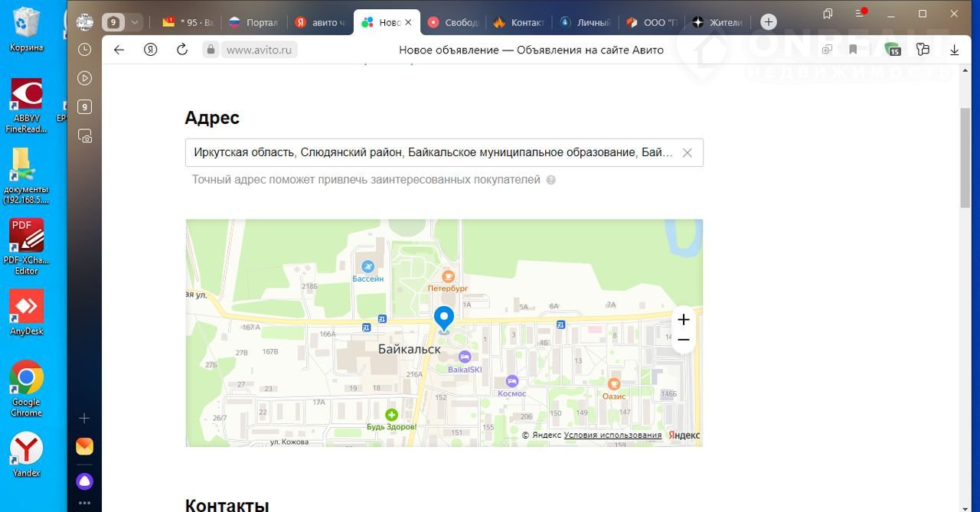Open Условия использования link on map
980x512 pixels.
(x=612, y=435)
